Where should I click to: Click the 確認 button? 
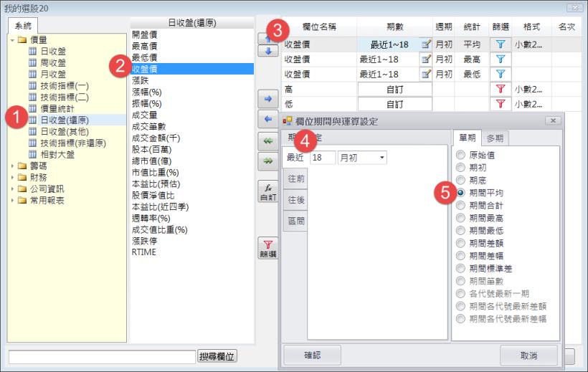click(x=313, y=355)
